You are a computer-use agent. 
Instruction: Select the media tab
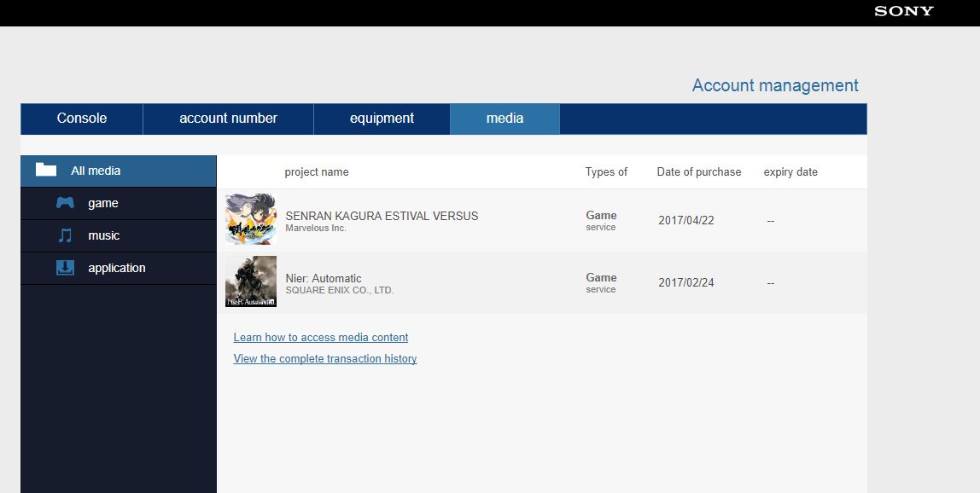pyautogui.click(x=505, y=119)
